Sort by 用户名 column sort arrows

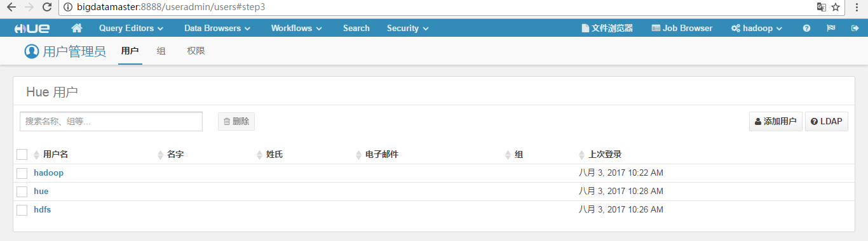click(37, 155)
